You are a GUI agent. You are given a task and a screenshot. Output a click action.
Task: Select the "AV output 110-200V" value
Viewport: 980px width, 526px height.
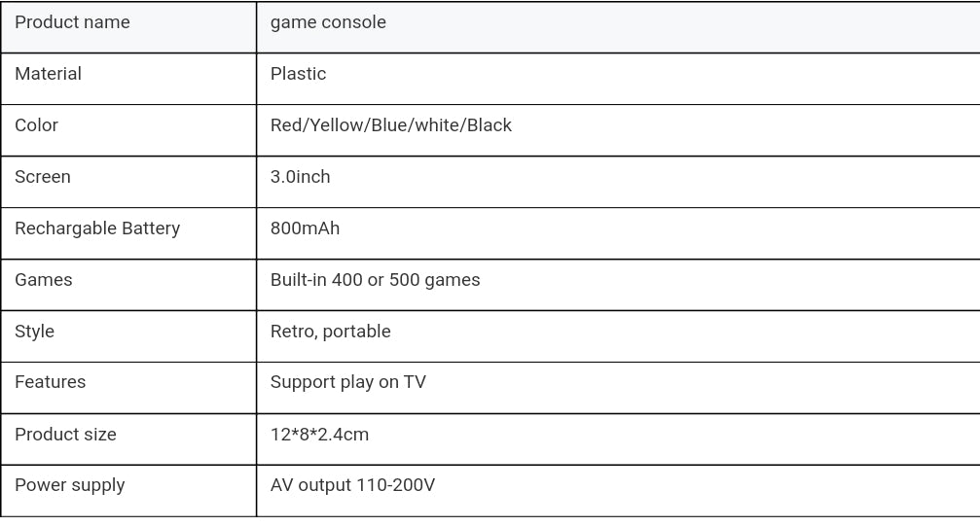click(352, 485)
